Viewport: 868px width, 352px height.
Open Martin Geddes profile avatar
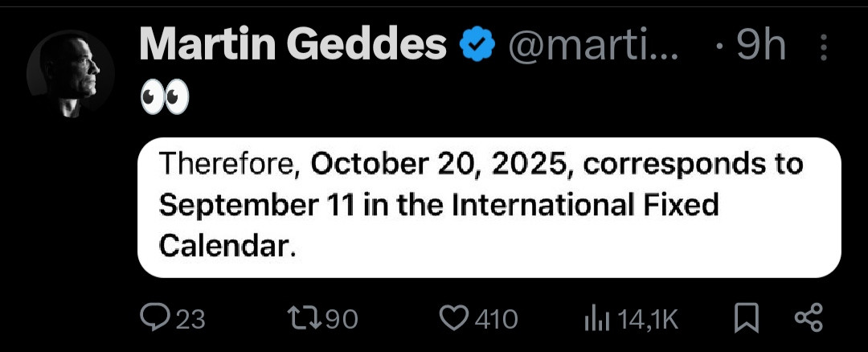pos(70,75)
